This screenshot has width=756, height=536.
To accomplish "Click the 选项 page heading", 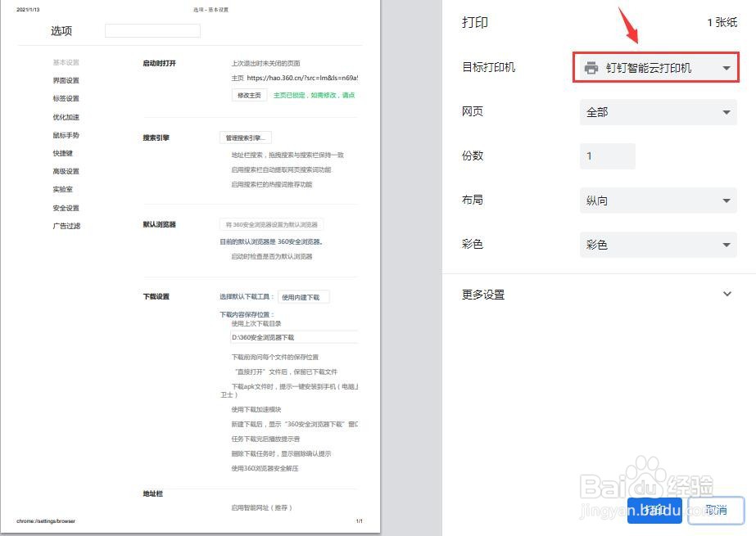I will [61, 31].
